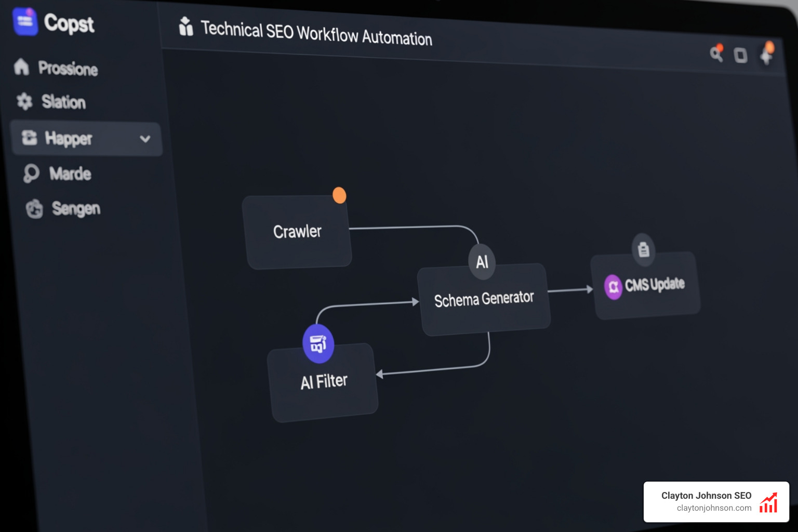Expand the Happer sidebar section
Screen dimensions: 798x532
coord(145,139)
